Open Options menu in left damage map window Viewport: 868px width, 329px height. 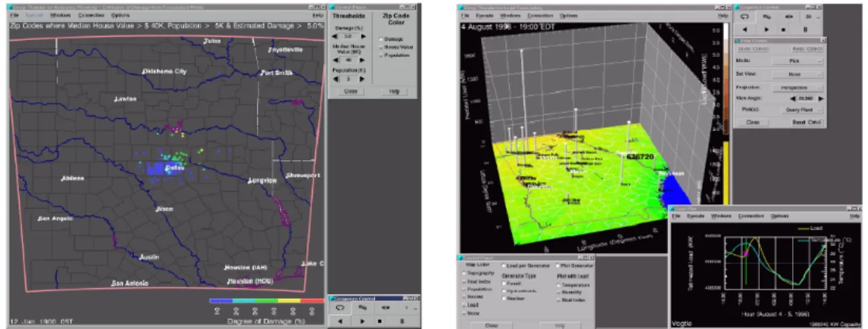122,15
